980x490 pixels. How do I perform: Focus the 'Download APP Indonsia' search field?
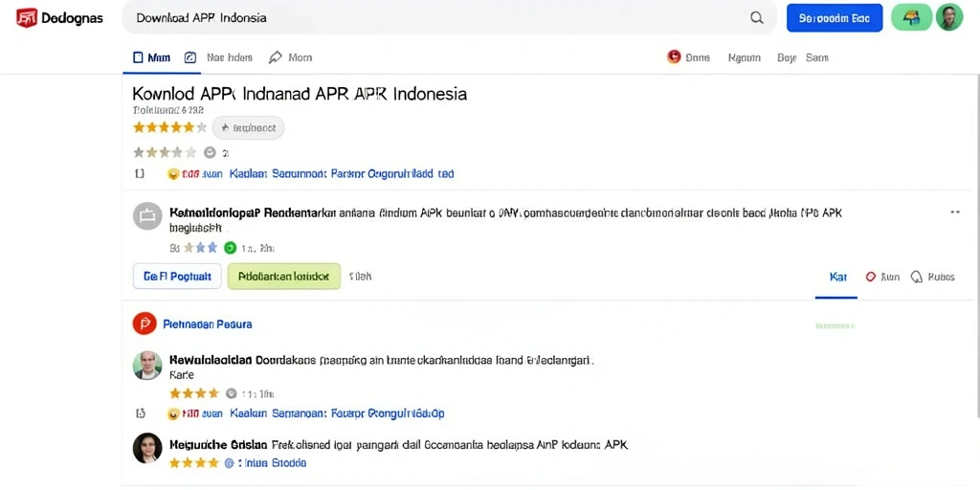click(x=449, y=18)
